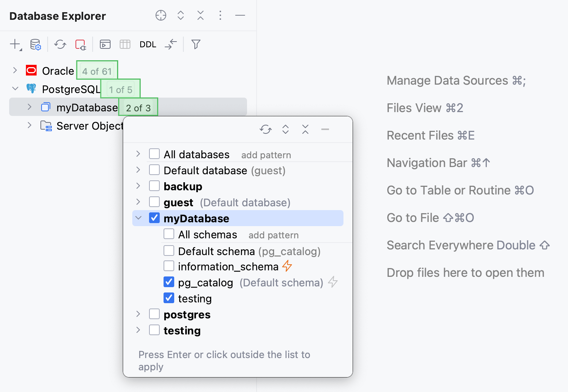Expand the postgres database in popup
The width and height of the screenshot is (568, 392).
click(138, 314)
